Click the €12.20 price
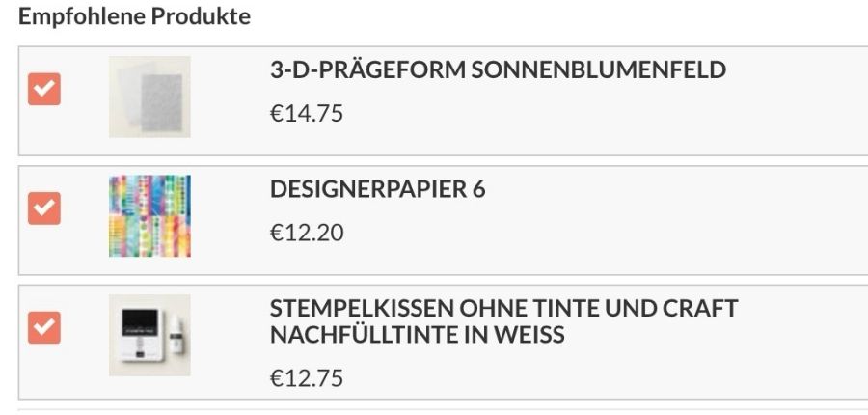This screenshot has width=868, height=415. pyautogui.click(x=306, y=233)
